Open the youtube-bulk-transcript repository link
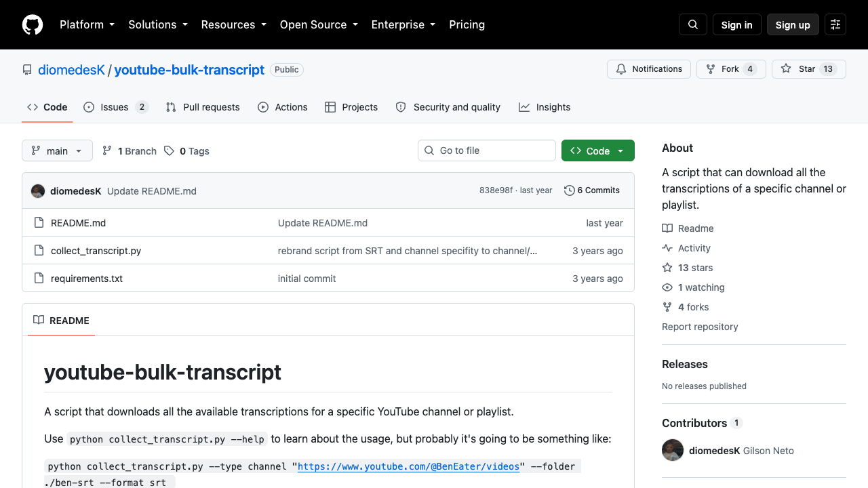This screenshot has width=868, height=488. [x=189, y=70]
